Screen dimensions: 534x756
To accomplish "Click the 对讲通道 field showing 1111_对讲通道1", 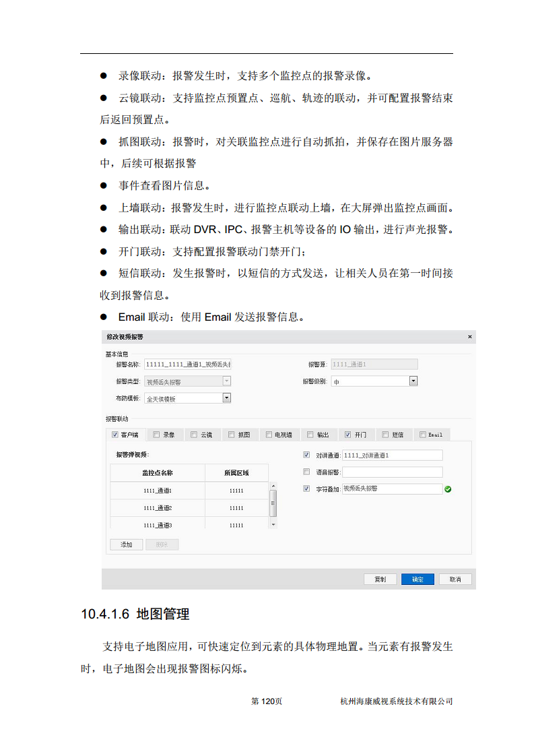I will [x=393, y=455].
